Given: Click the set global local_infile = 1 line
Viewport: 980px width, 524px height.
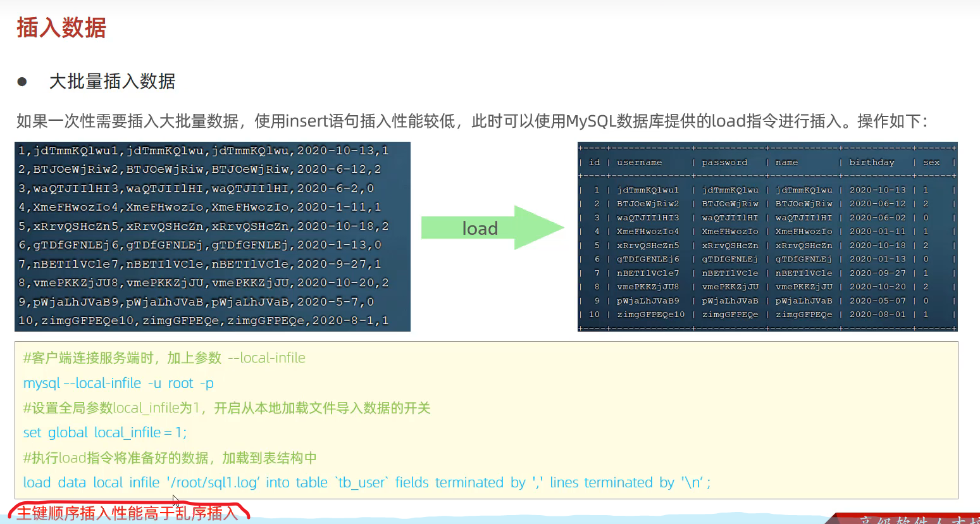Looking at the screenshot, I should tap(105, 432).
